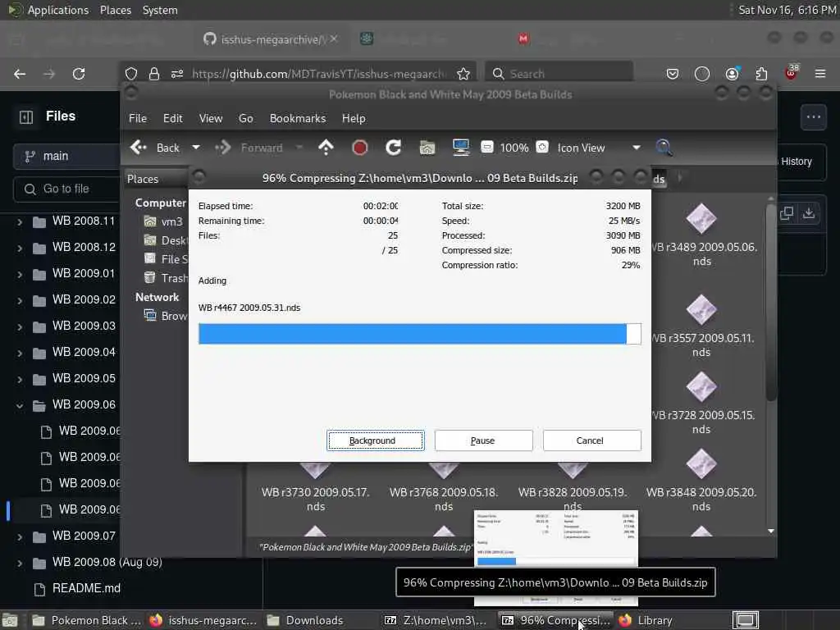Click the GitHub copy raw file icon
The height and width of the screenshot is (630, 840).
[x=787, y=213]
